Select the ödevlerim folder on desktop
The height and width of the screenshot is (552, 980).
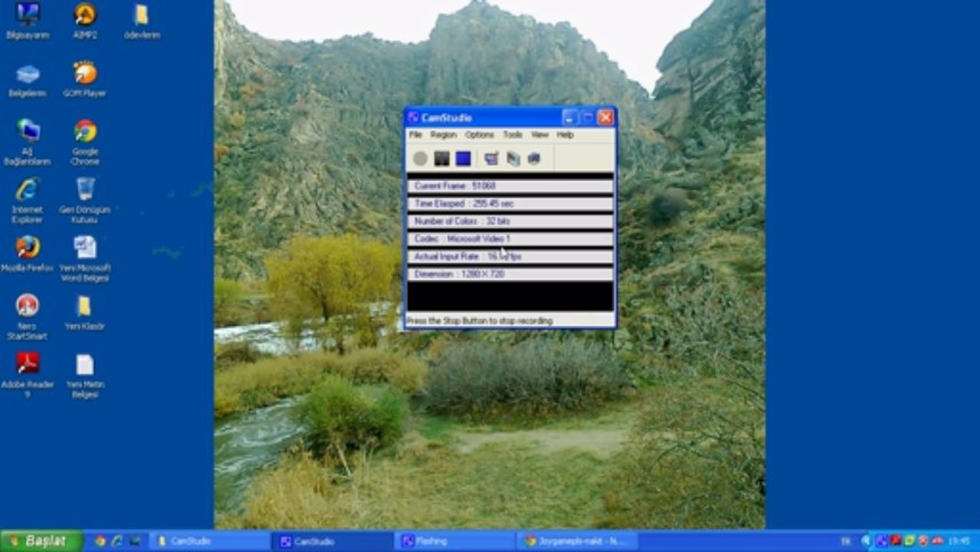click(x=142, y=21)
